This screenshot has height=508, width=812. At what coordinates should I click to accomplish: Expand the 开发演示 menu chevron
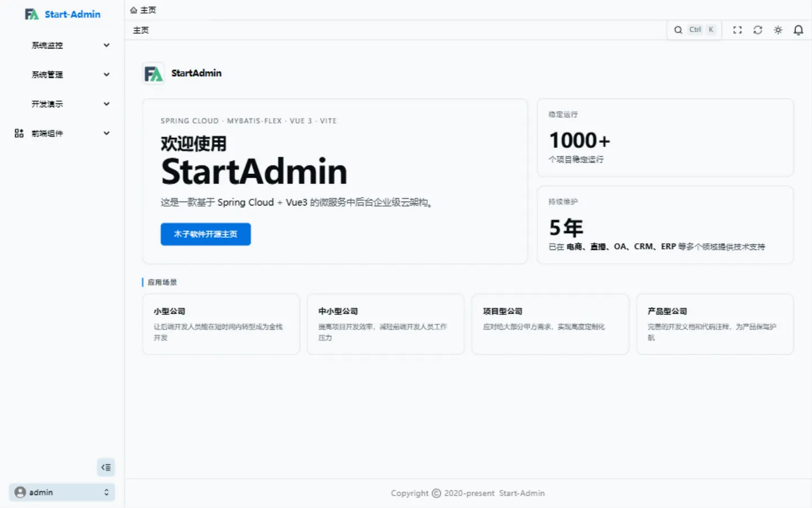(107, 104)
